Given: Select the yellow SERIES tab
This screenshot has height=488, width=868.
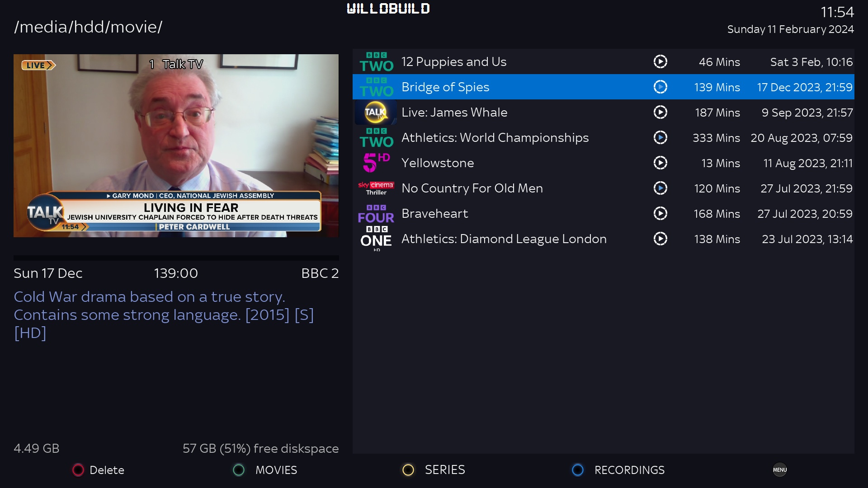Looking at the screenshot, I should pyautogui.click(x=434, y=470).
